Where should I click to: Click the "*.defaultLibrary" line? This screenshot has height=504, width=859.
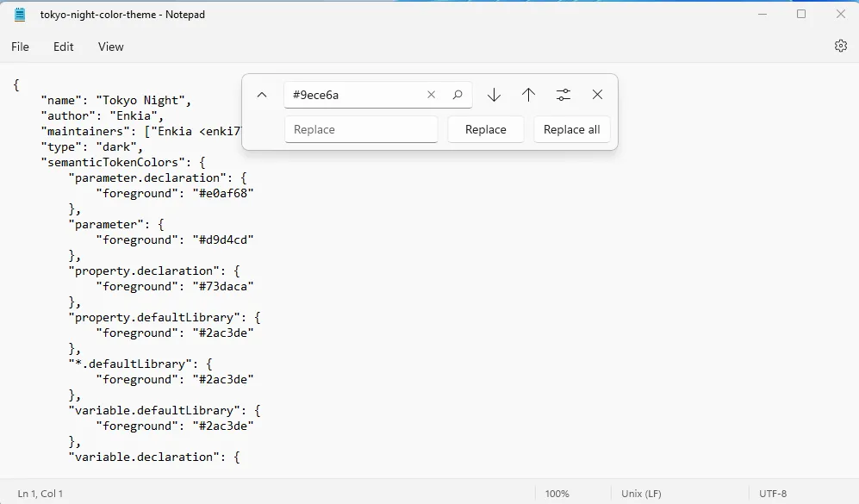[140, 364]
